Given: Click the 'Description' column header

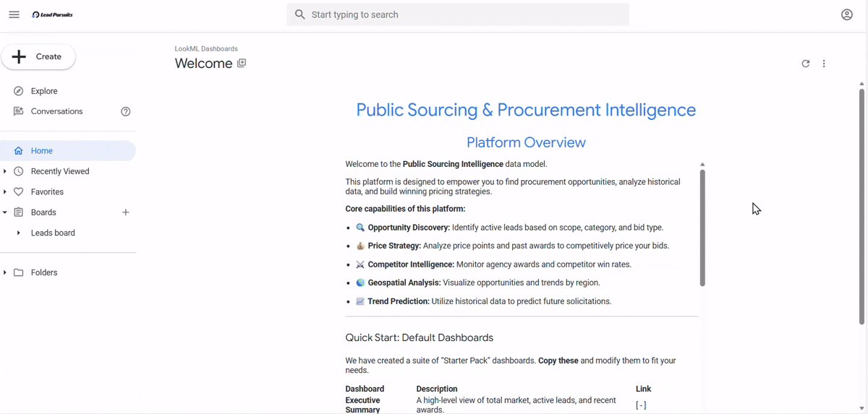Looking at the screenshot, I should [x=437, y=389].
